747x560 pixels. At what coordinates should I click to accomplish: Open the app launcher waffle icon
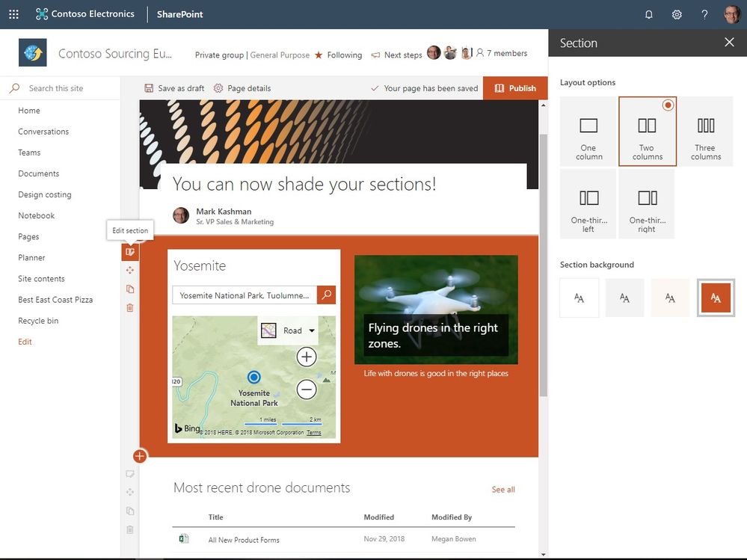pos(13,14)
